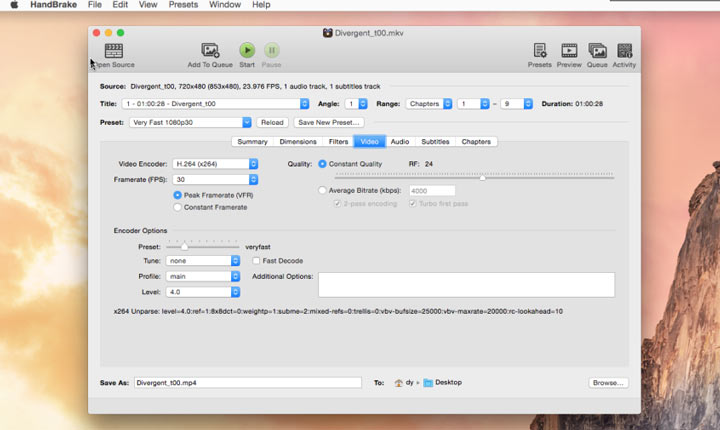Viewport: 720px width, 430px height.
Task: Start the encode with the green Start button
Action: pos(247,50)
